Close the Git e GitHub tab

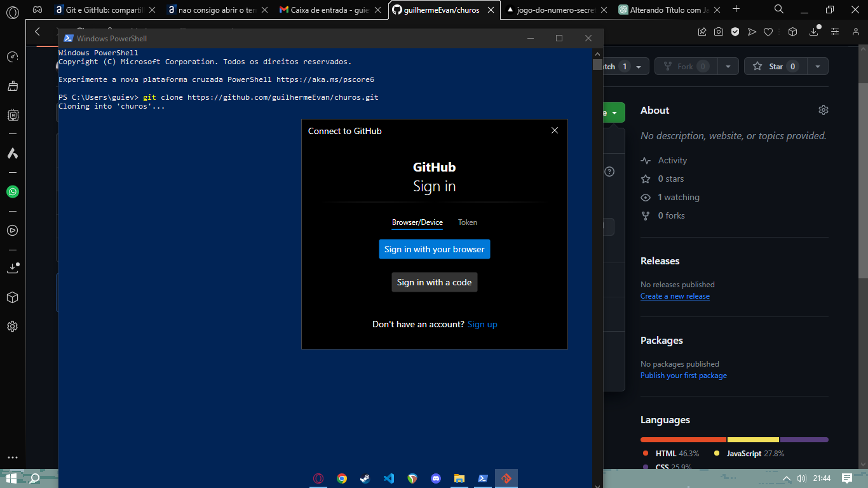pos(152,10)
